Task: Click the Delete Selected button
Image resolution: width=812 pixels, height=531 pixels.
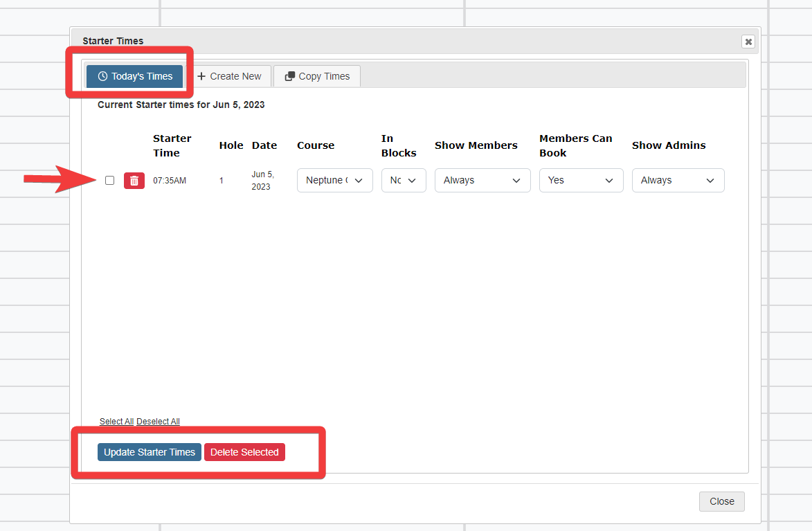Action: coord(244,452)
